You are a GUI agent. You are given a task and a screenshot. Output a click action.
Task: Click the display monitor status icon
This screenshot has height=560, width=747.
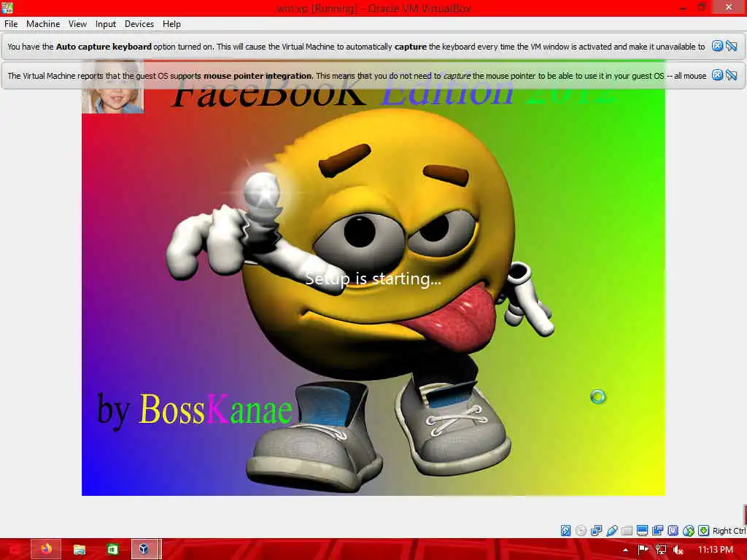642,531
